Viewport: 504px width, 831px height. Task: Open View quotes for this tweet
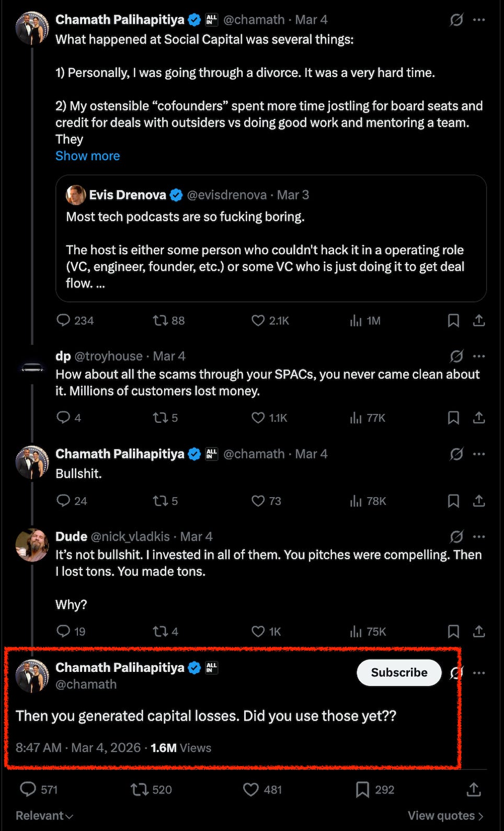tap(445, 815)
